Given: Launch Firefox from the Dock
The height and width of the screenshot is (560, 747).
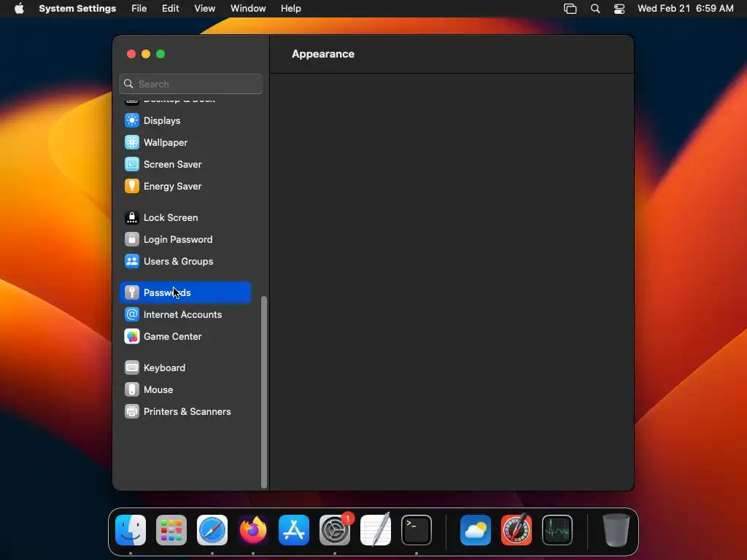Looking at the screenshot, I should pos(253,530).
